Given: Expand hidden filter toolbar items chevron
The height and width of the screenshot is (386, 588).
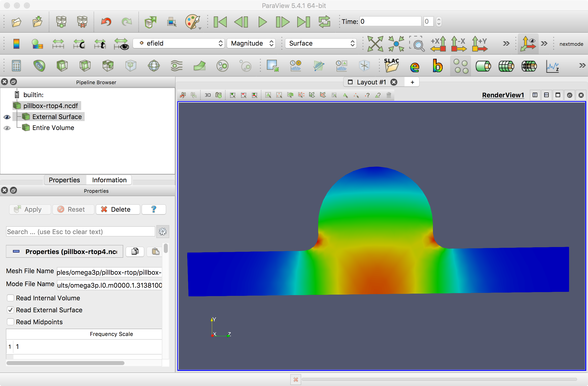Looking at the screenshot, I should (582, 66).
